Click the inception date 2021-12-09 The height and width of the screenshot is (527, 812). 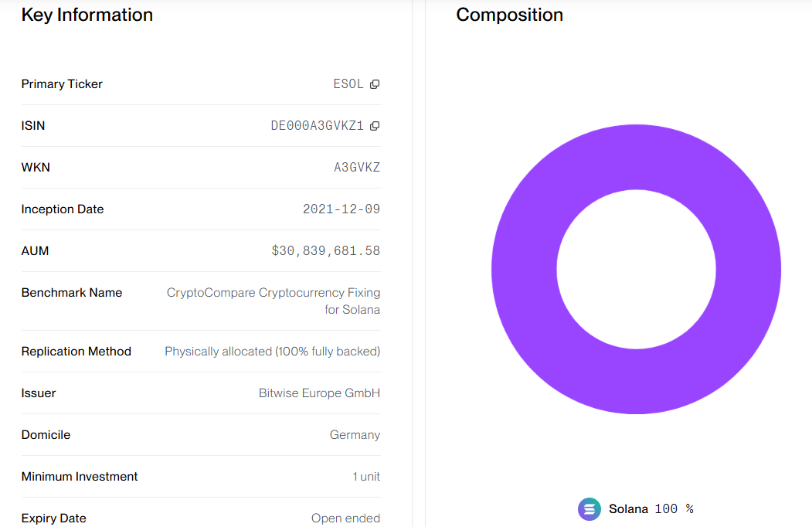point(341,209)
